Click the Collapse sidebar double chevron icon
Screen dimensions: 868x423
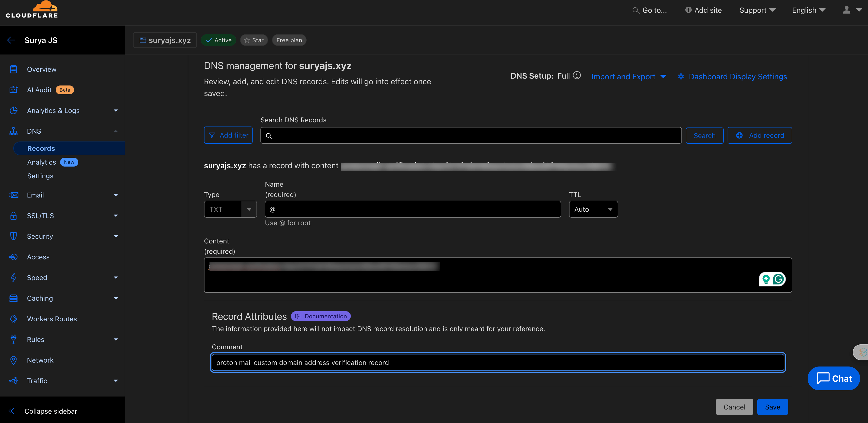[x=11, y=411]
